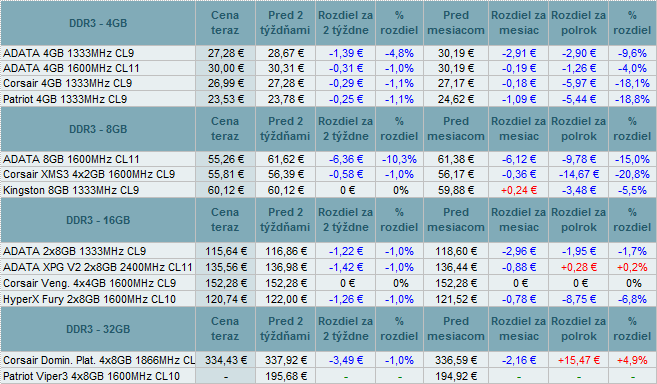Click Corsair 4GB 1333MHz CL9 current price 26,99 €
Image resolution: width=657 pixels, height=384 pixels.
(x=225, y=83)
